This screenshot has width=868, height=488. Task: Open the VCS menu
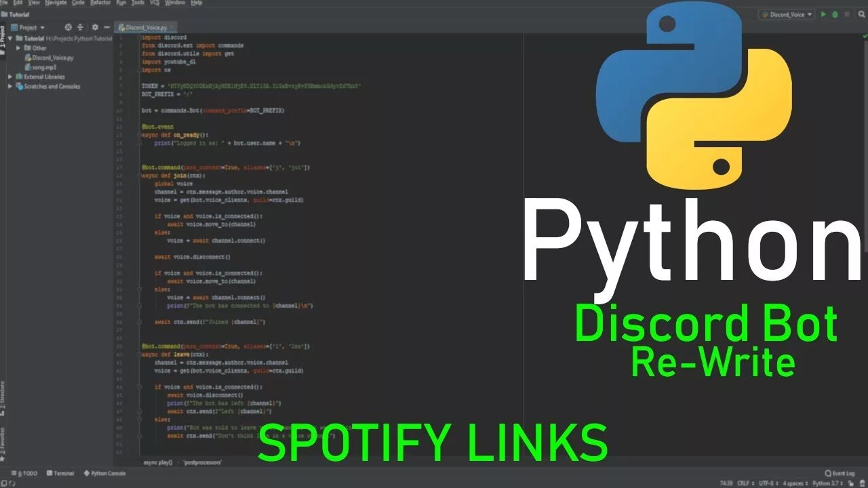click(154, 3)
